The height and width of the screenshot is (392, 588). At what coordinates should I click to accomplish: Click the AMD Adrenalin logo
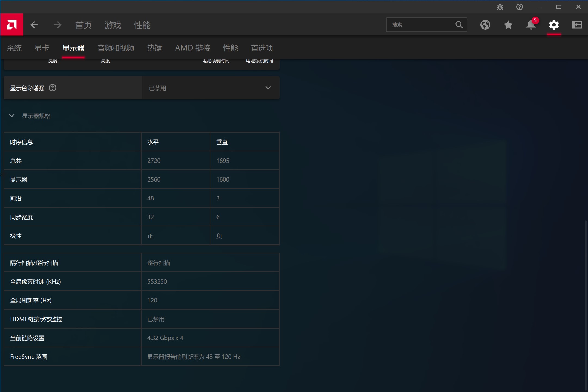[x=12, y=24]
